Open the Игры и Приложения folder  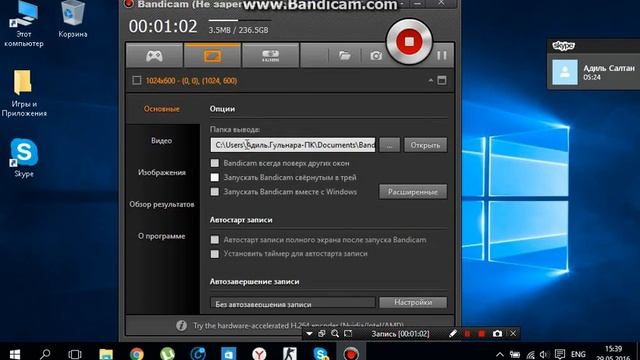(24, 93)
